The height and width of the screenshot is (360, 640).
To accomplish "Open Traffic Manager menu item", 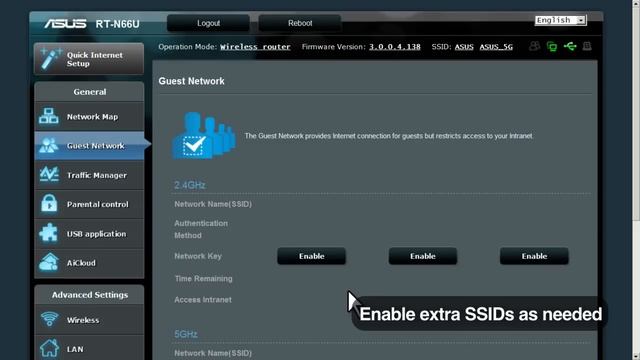I will tap(89, 175).
